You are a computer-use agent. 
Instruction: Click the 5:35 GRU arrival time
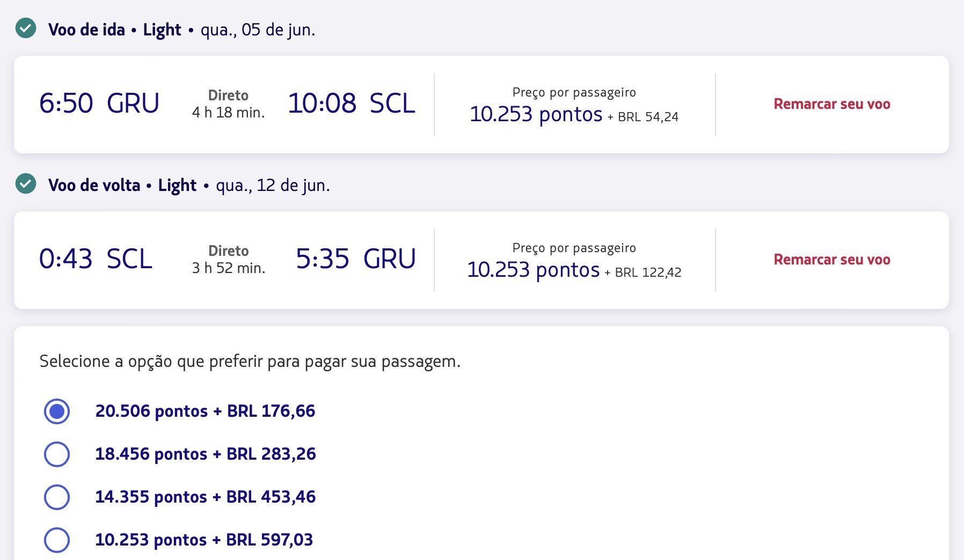[x=356, y=259]
